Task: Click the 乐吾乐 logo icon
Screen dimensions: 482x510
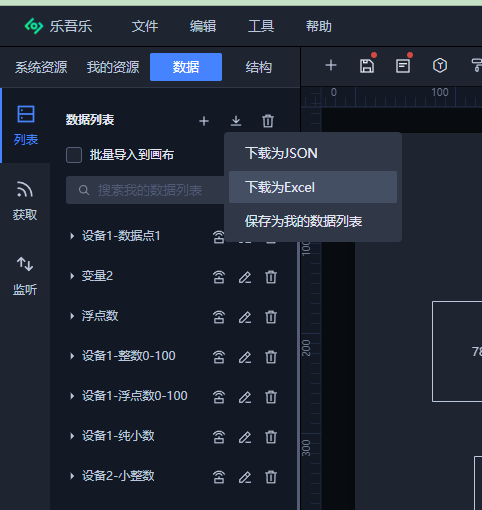Action: (x=34, y=26)
